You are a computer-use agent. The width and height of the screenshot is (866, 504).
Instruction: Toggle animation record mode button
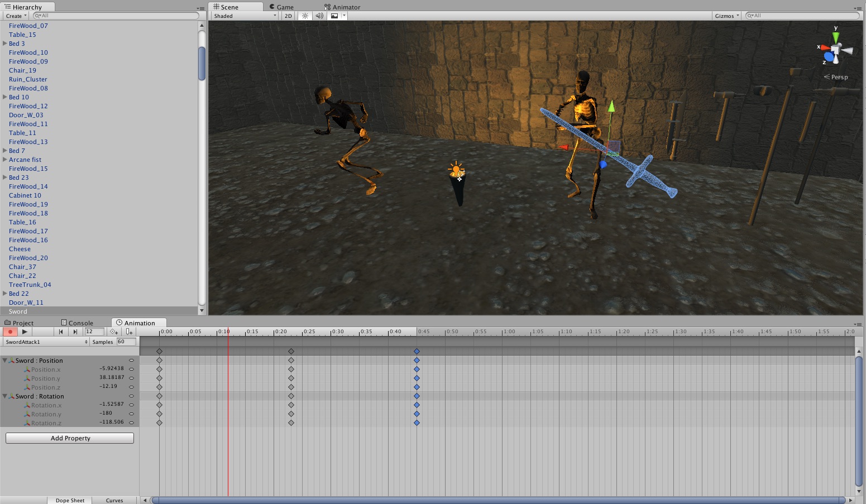coord(10,332)
